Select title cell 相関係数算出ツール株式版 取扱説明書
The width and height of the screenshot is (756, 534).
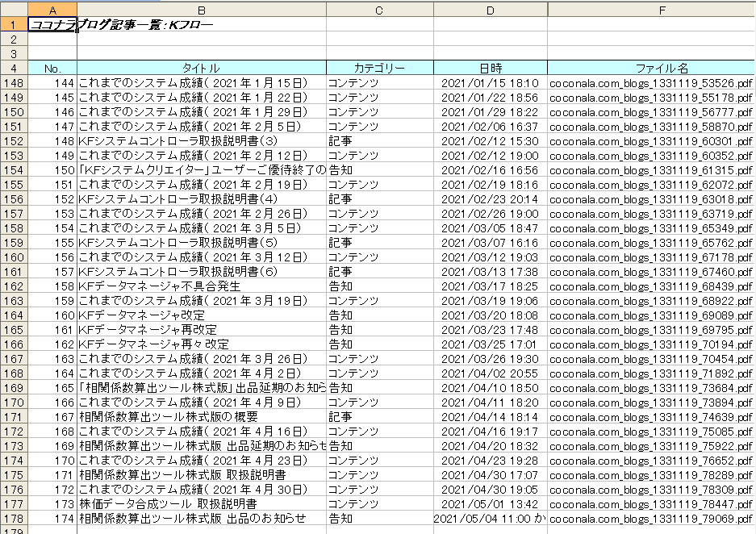pos(202,475)
